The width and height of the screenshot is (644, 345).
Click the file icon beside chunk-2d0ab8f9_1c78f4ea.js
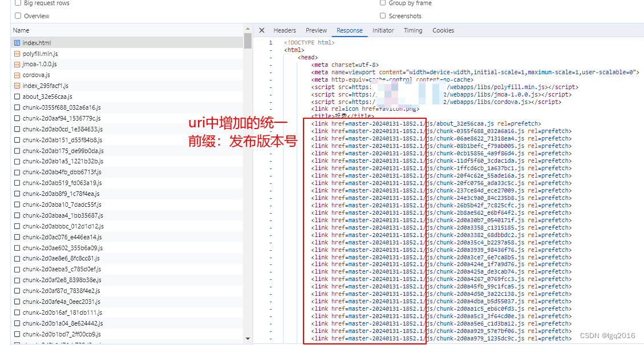[x=17, y=194]
